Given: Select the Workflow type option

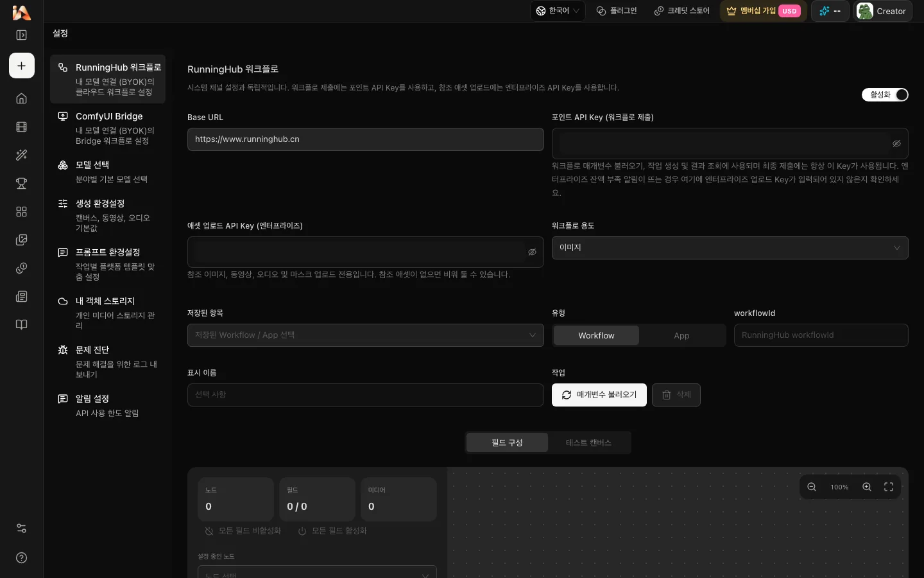Looking at the screenshot, I should click(x=596, y=335).
